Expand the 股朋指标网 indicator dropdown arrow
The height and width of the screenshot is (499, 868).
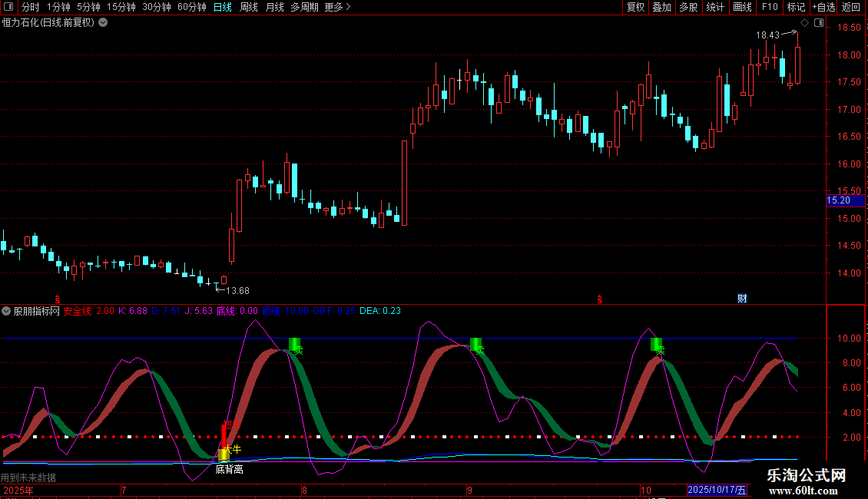[7, 311]
